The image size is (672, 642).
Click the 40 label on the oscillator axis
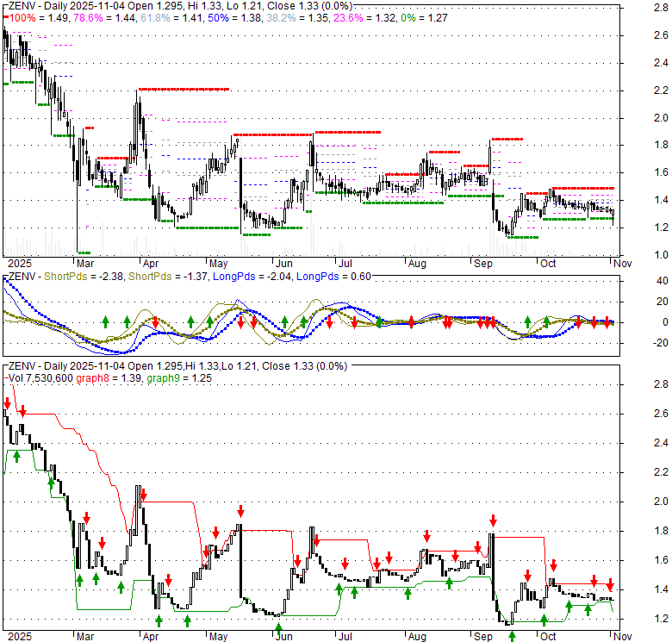(663, 281)
